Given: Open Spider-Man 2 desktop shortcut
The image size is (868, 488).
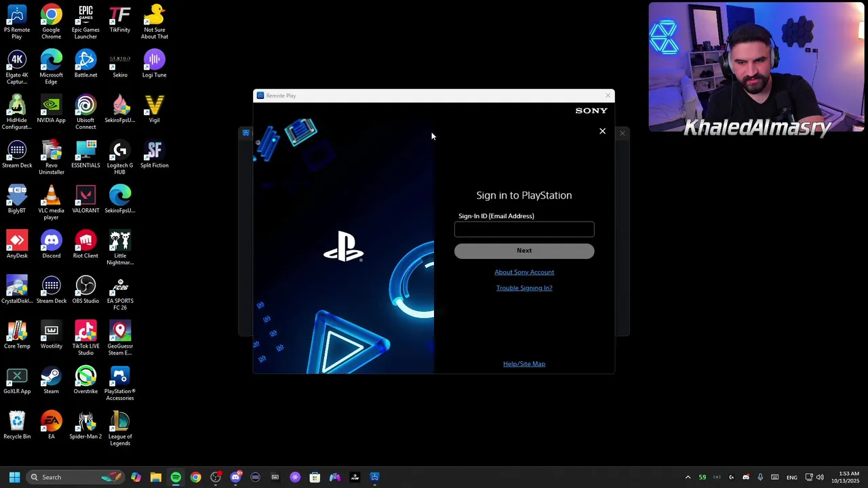Looking at the screenshot, I should [85, 426].
